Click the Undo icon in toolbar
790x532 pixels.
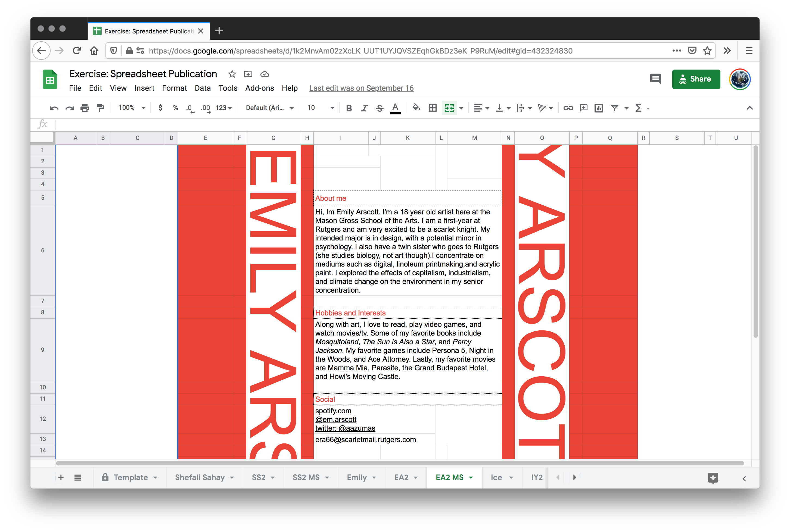[54, 108]
